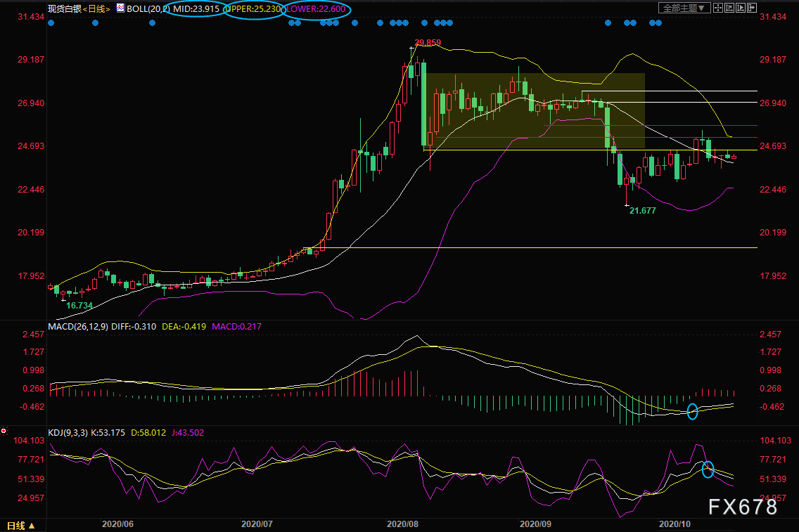This screenshot has height=532, width=799.
Task: Click the 29.859 high price marker
Action: click(x=428, y=43)
